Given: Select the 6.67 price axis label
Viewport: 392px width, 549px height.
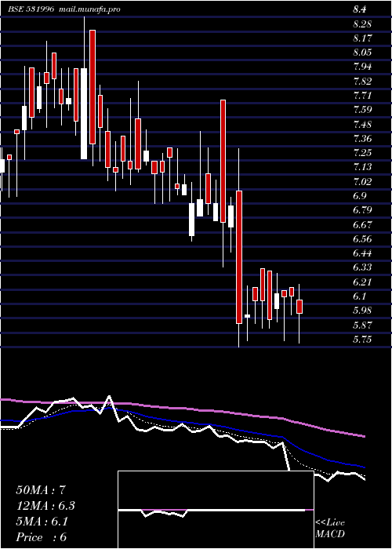Looking at the screenshot, I should [362, 225].
